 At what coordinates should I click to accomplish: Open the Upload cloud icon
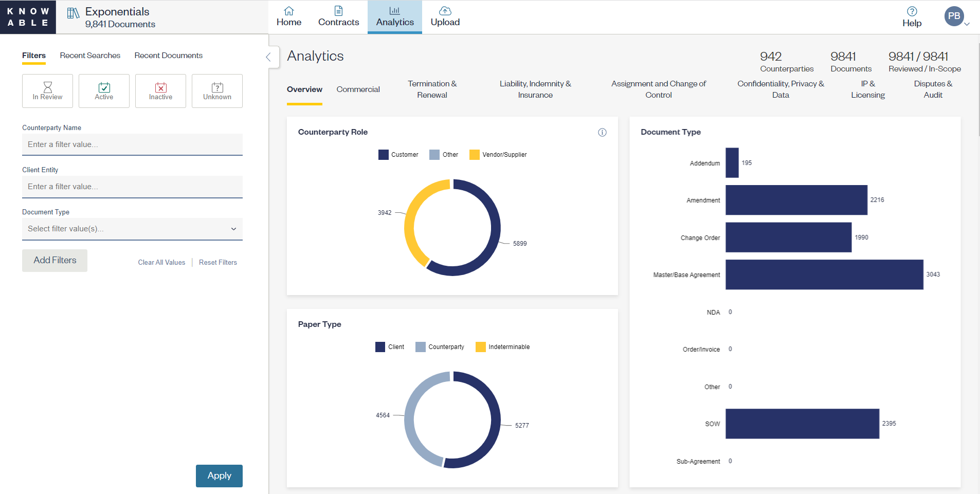[x=445, y=11]
